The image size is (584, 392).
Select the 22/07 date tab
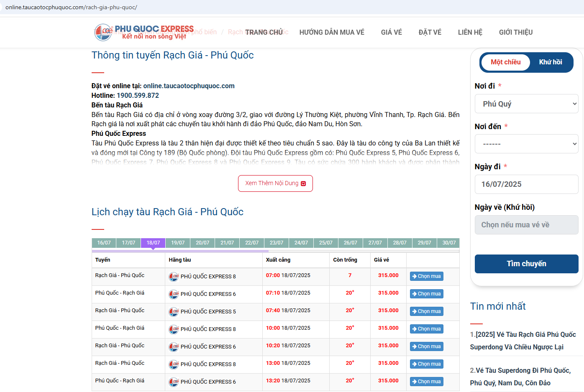(x=252, y=243)
